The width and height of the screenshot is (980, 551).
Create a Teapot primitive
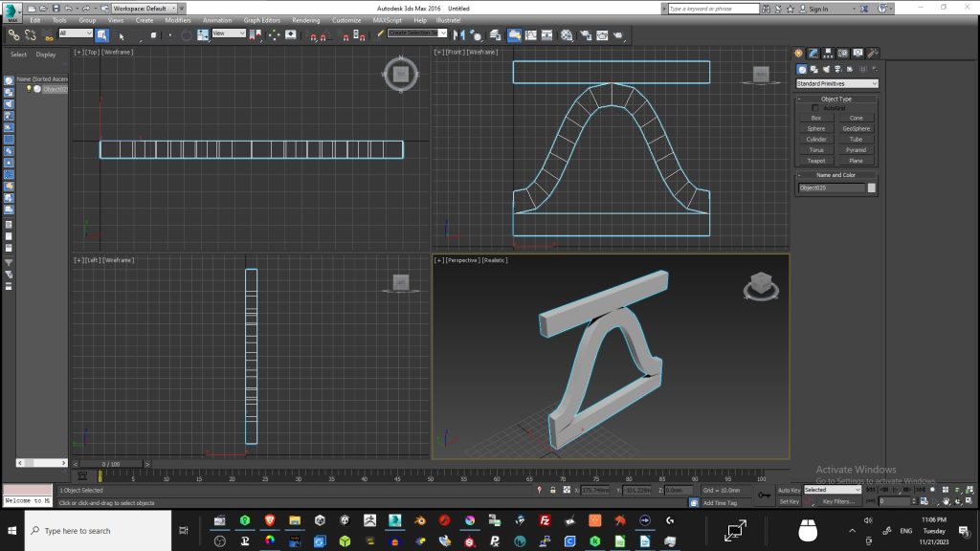(x=816, y=161)
